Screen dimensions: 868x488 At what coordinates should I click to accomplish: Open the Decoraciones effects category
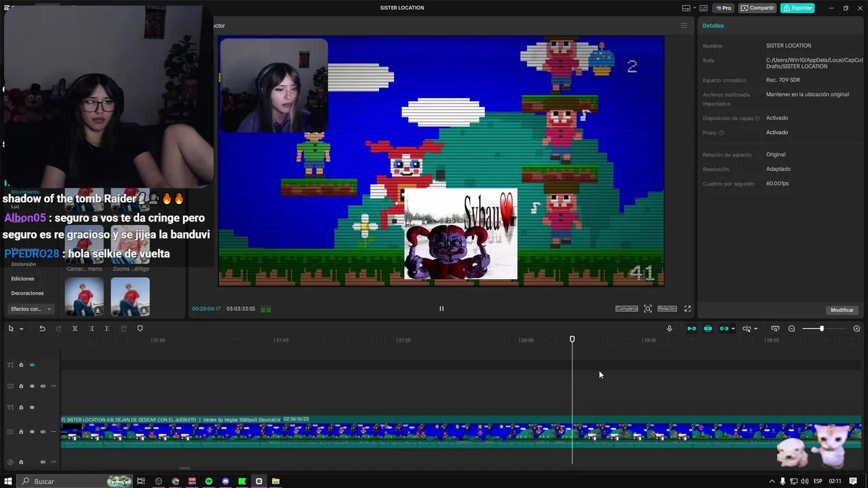(x=27, y=293)
